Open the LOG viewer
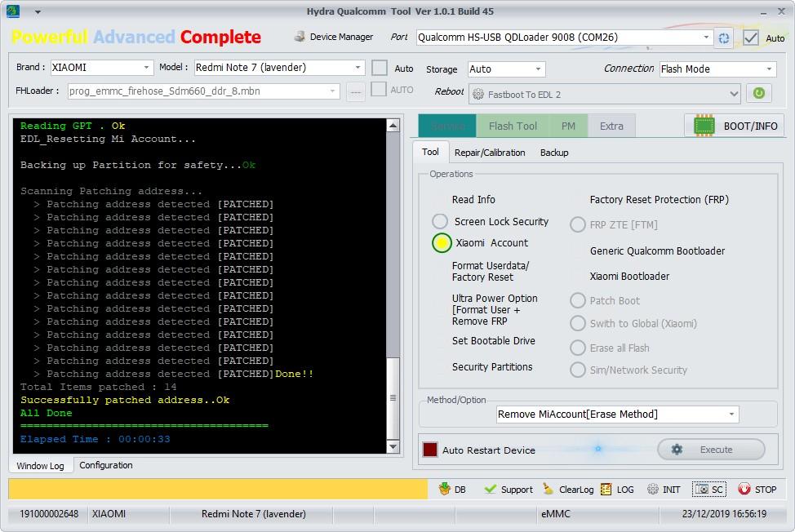795x532 pixels. pyautogui.click(x=617, y=490)
